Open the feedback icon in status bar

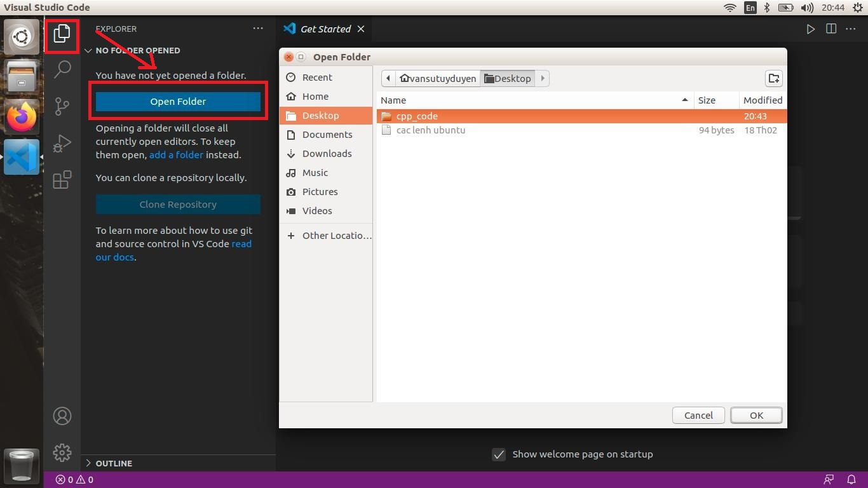coord(829,480)
